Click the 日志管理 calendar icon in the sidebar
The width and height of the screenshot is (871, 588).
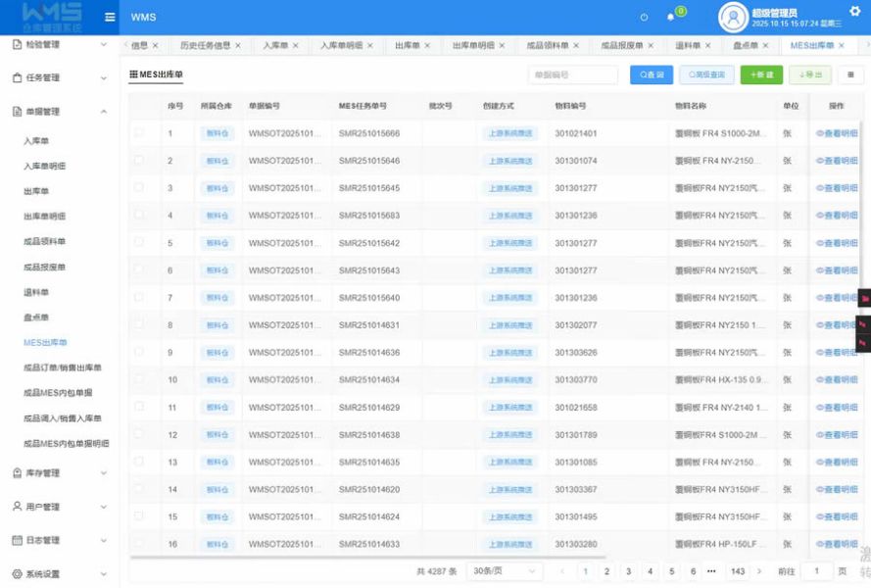18,540
